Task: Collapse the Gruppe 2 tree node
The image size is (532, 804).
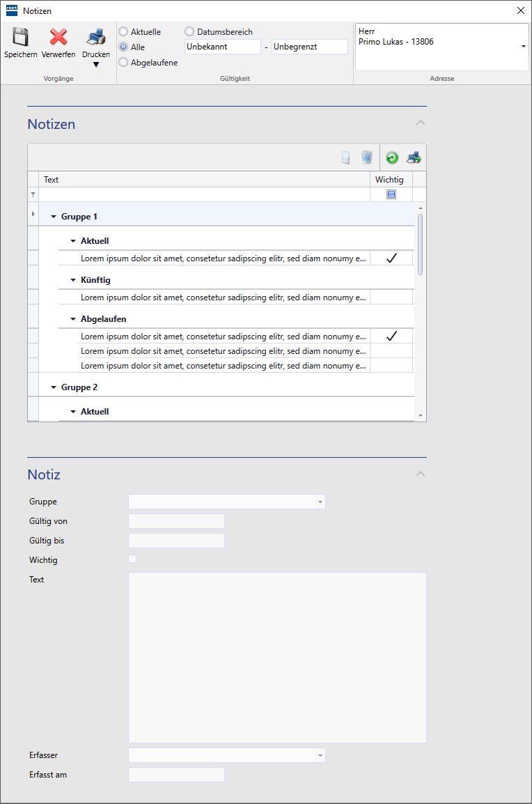Action: pyautogui.click(x=54, y=387)
